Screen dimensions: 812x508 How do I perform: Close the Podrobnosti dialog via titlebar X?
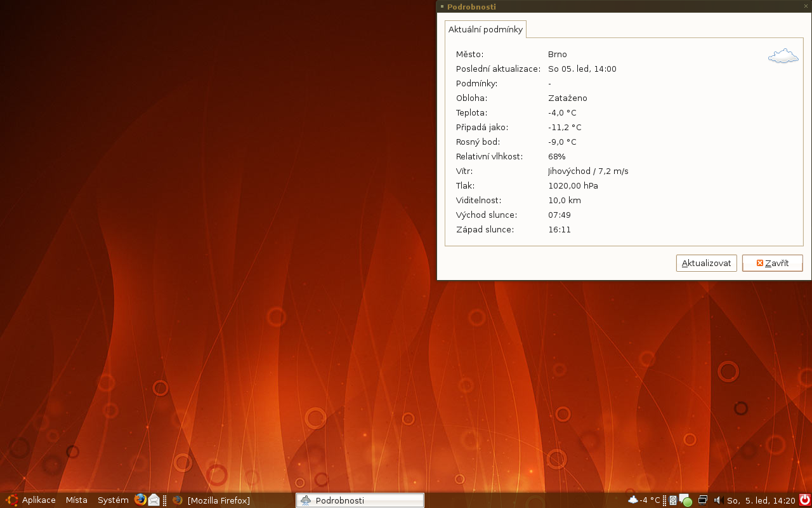pyautogui.click(x=806, y=6)
